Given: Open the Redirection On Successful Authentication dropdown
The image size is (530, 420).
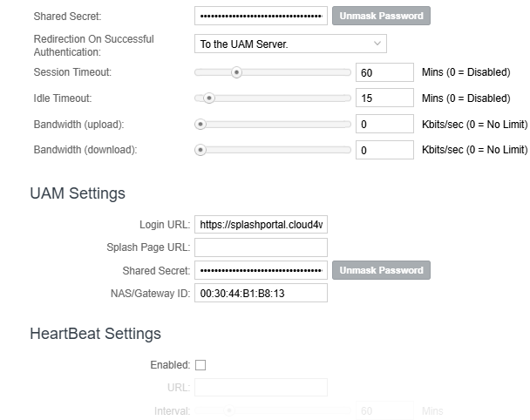Looking at the screenshot, I should (x=290, y=44).
